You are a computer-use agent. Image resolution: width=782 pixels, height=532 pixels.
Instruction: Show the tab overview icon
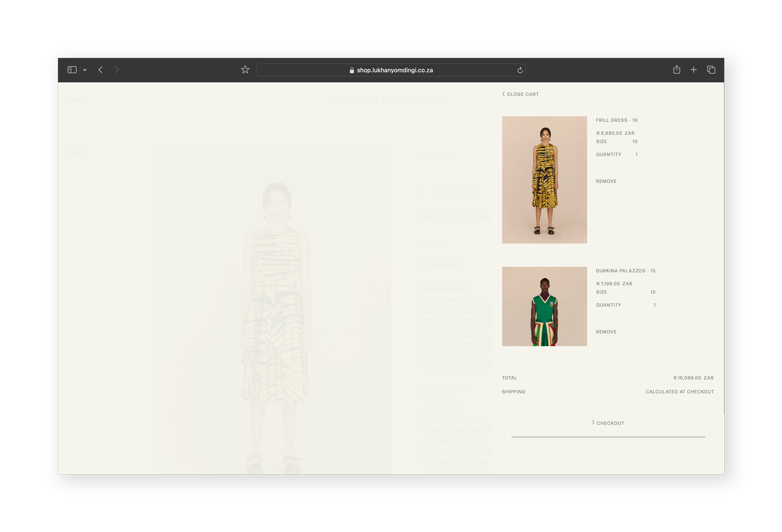click(711, 70)
